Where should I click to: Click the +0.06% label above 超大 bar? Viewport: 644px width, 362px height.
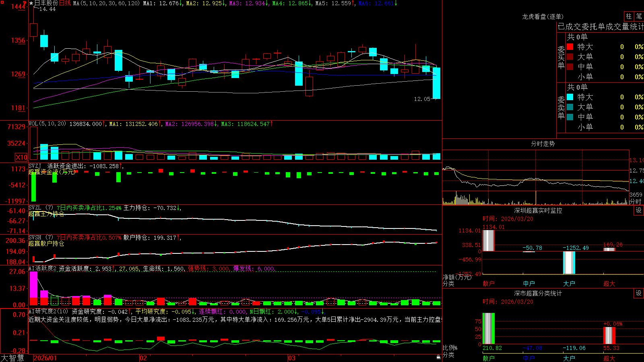click(x=613, y=324)
